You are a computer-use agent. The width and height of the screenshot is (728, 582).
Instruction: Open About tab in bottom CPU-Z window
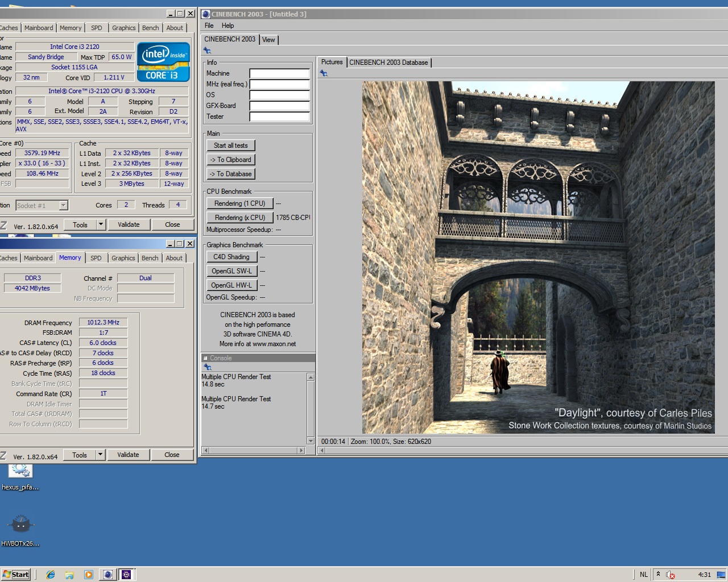pyautogui.click(x=174, y=258)
